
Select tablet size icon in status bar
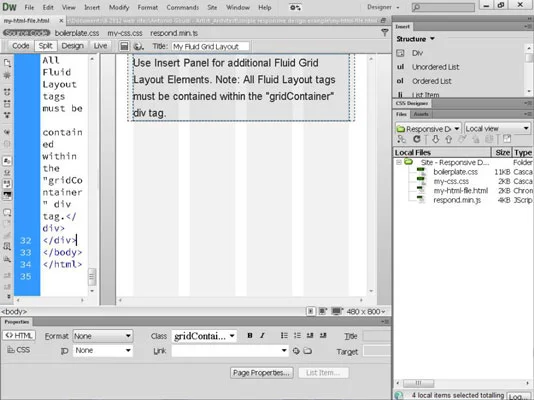[x=322, y=311]
